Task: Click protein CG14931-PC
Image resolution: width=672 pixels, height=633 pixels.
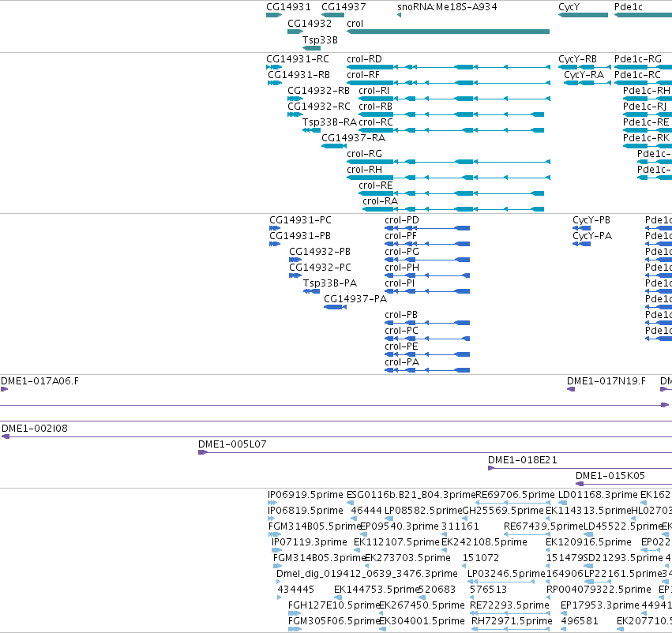Action: [275, 228]
